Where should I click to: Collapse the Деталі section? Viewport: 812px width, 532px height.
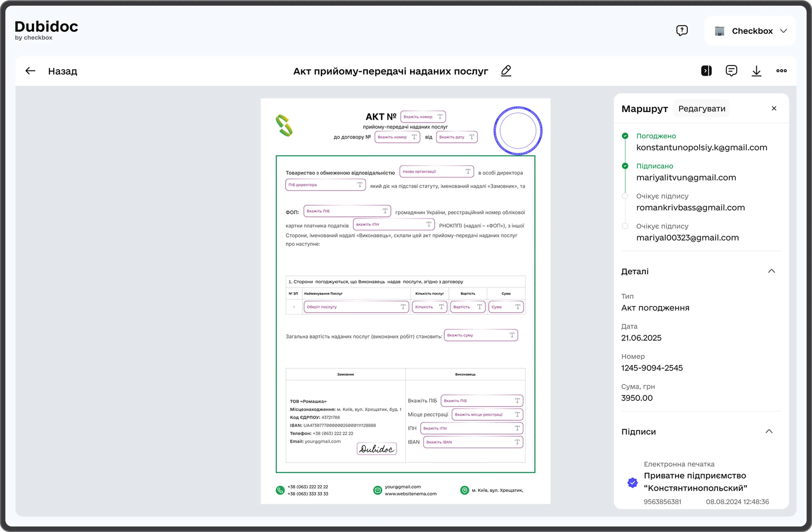pos(771,271)
